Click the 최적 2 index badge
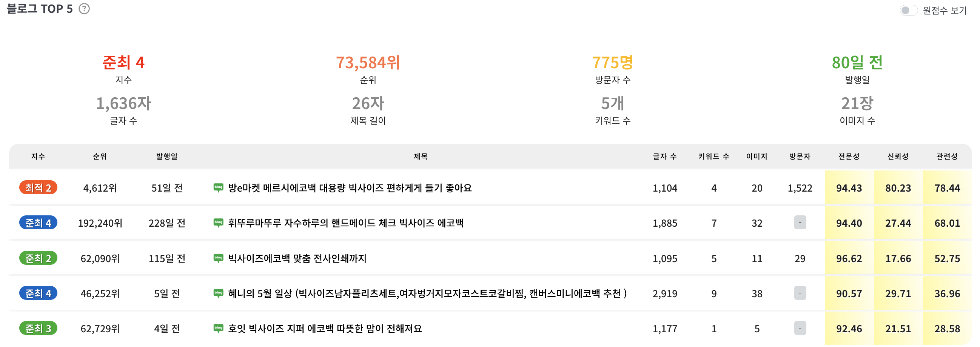980x347 pixels. click(x=38, y=188)
